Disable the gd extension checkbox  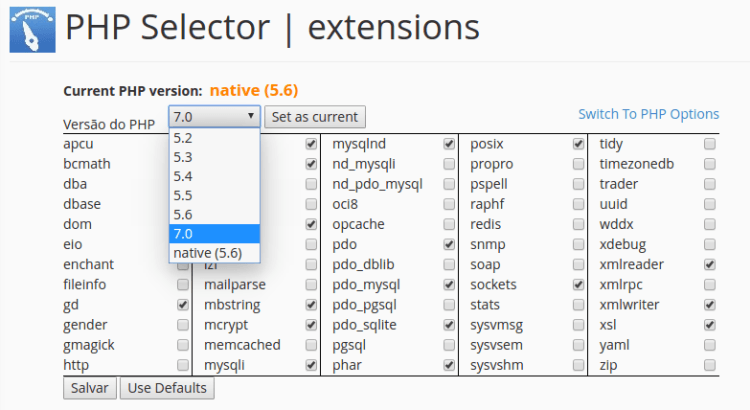point(183,304)
